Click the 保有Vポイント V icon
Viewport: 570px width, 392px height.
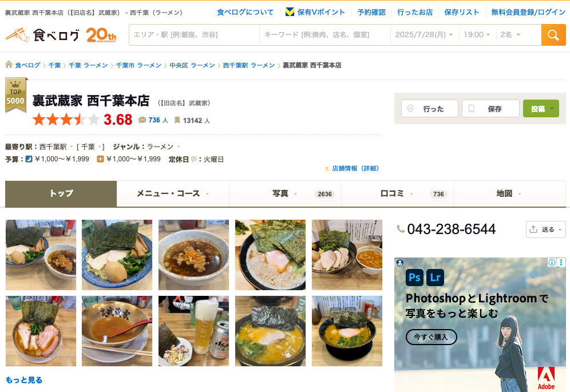[x=290, y=12]
